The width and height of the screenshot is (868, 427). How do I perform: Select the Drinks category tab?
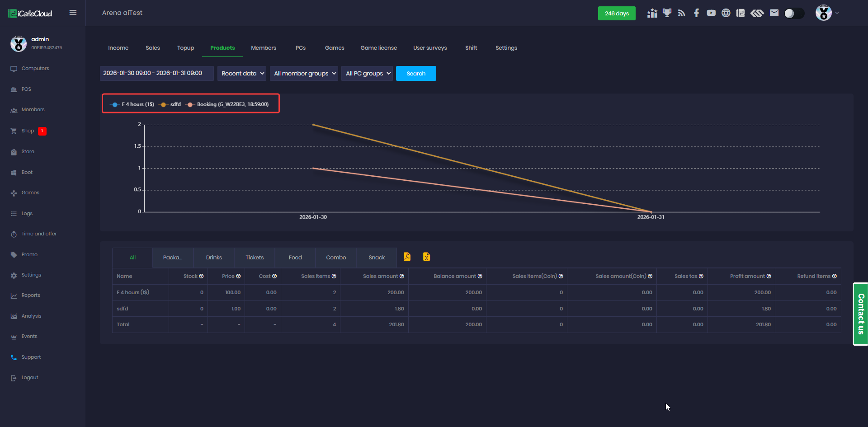pos(214,258)
